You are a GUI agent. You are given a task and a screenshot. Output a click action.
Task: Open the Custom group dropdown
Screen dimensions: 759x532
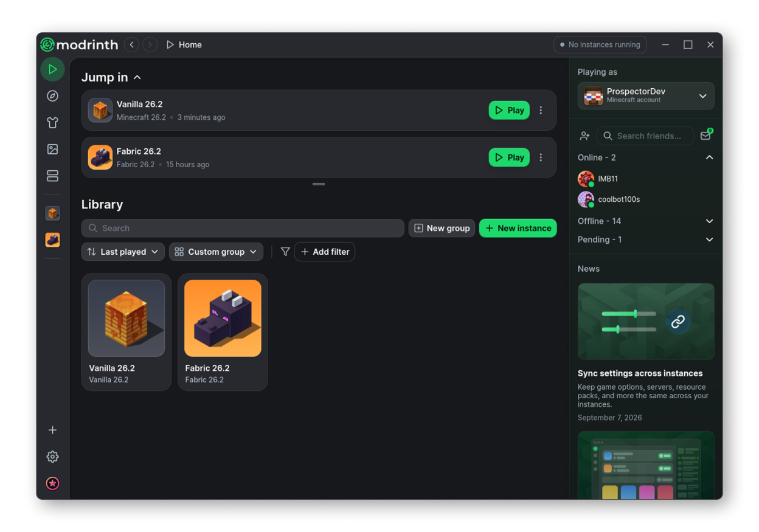216,252
